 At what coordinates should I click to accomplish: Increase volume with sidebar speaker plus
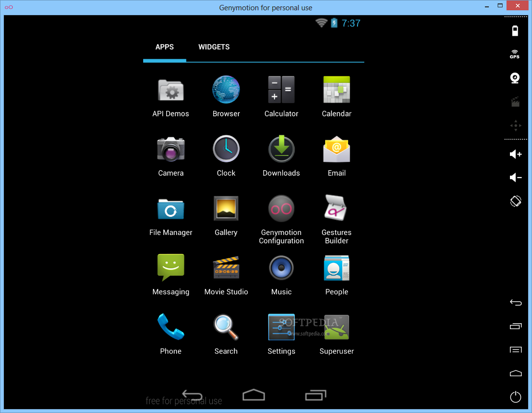click(x=516, y=155)
